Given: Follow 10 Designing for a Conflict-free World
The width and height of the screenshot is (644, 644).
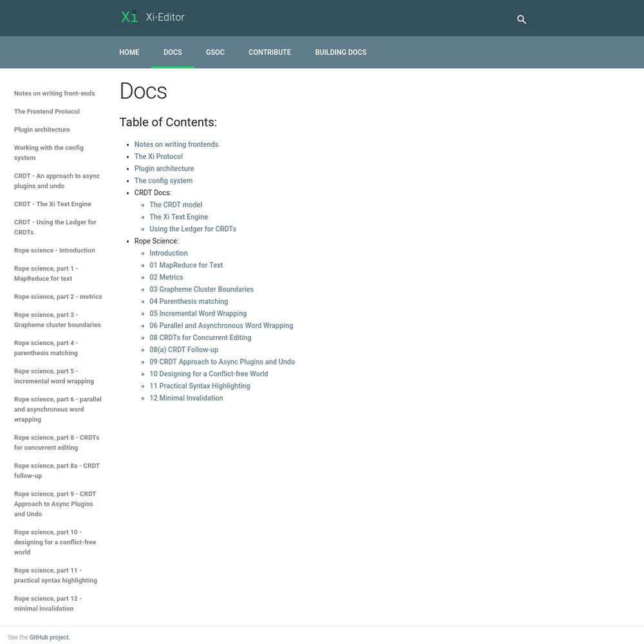Looking at the screenshot, I should 209,374.
